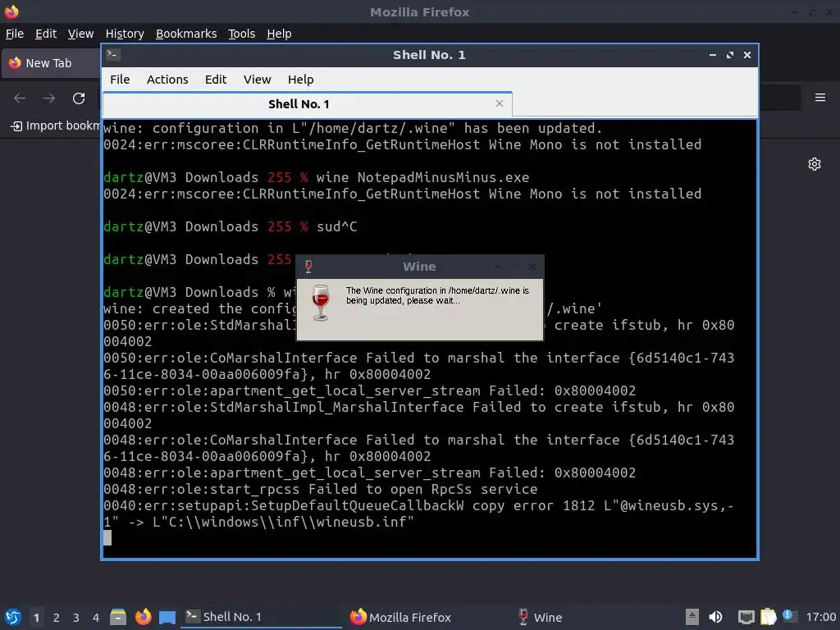The height and width of the screenshot is (630, 840).
Task: Click the network status tray icon
Action: (746, 617)
